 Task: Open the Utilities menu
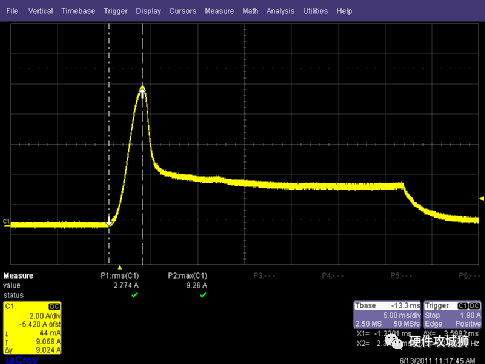pyautogui.click(x=315, y=11)
